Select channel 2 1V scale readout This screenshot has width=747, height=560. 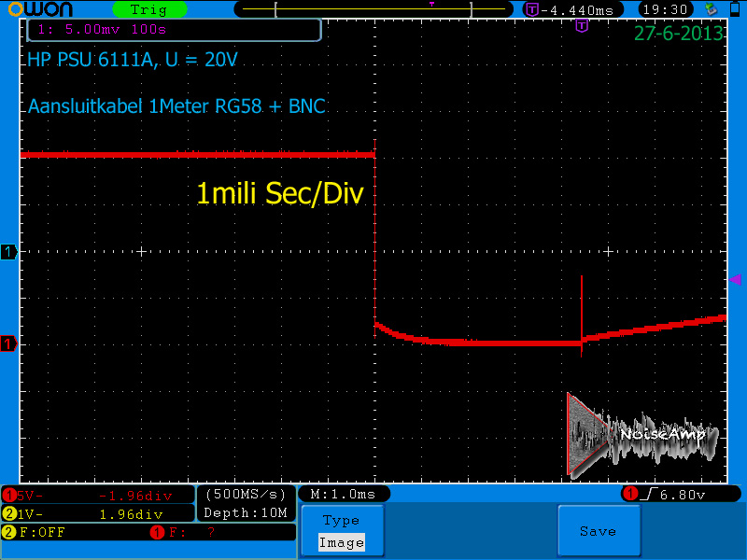point(30,514)
